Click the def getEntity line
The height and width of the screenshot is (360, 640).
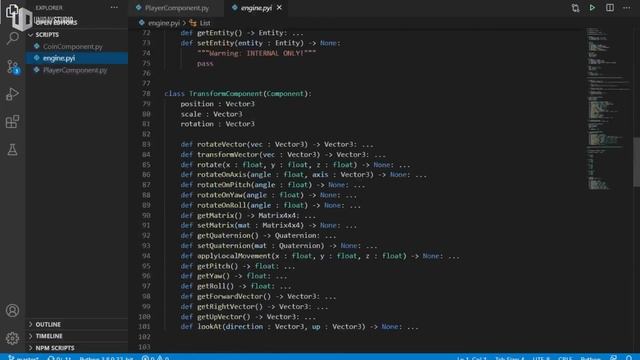242,33
